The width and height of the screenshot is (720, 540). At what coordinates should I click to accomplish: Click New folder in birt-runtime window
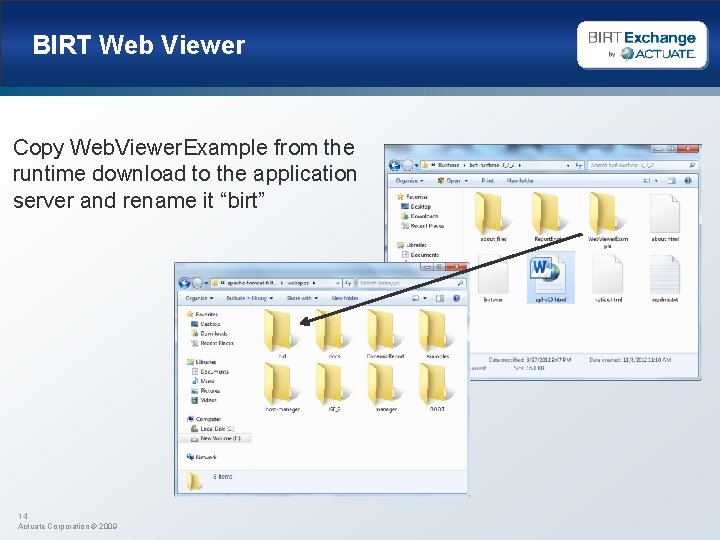520,181
